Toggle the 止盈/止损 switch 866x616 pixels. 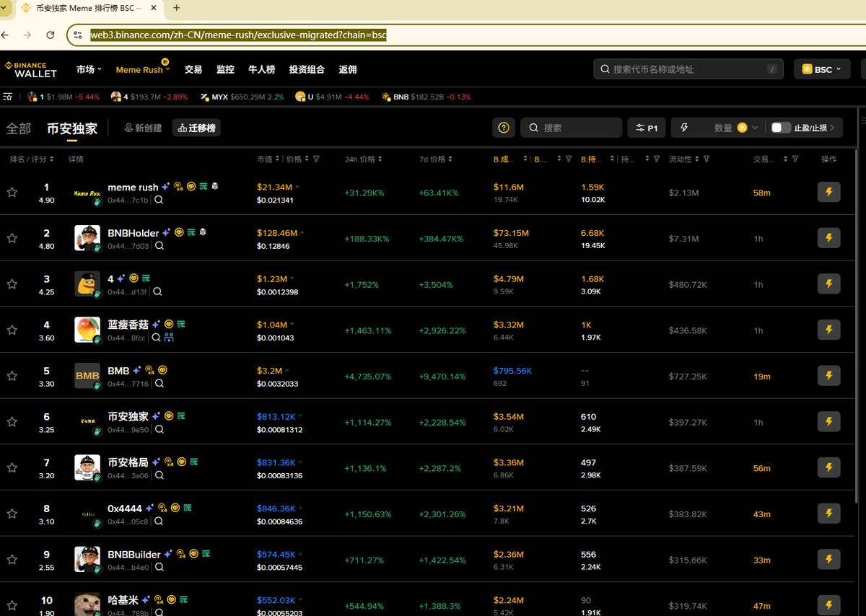click(780, 128)
